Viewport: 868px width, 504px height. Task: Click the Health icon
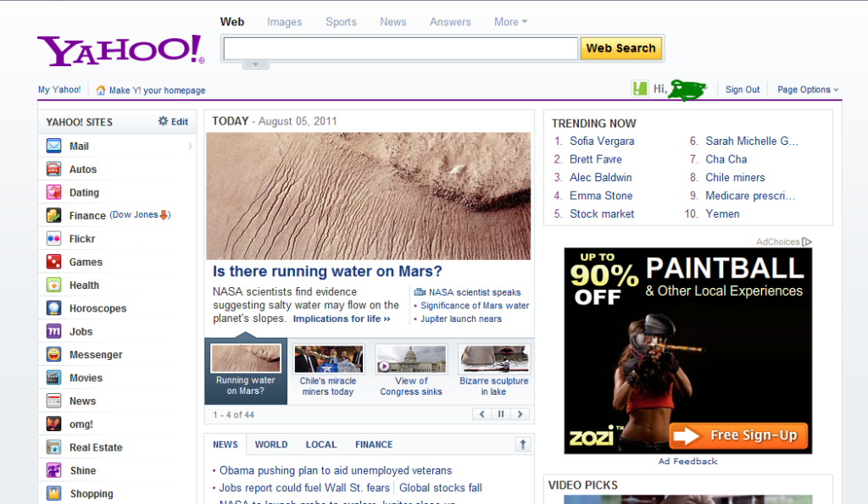[x=53, y=285]
